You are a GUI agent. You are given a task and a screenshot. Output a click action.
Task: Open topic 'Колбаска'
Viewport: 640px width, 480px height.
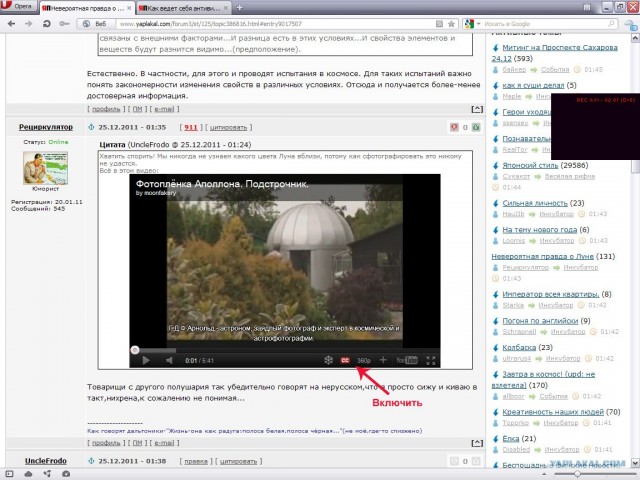click(519, 347)
